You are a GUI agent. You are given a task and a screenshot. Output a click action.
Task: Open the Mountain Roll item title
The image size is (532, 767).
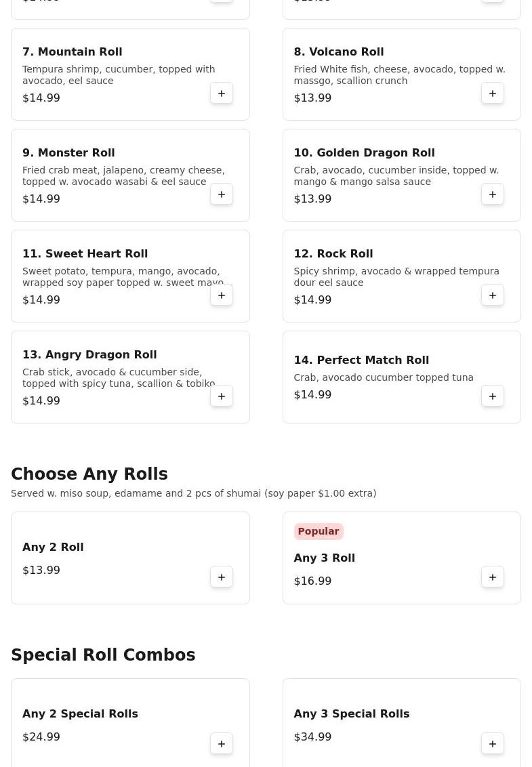point(73,52)
